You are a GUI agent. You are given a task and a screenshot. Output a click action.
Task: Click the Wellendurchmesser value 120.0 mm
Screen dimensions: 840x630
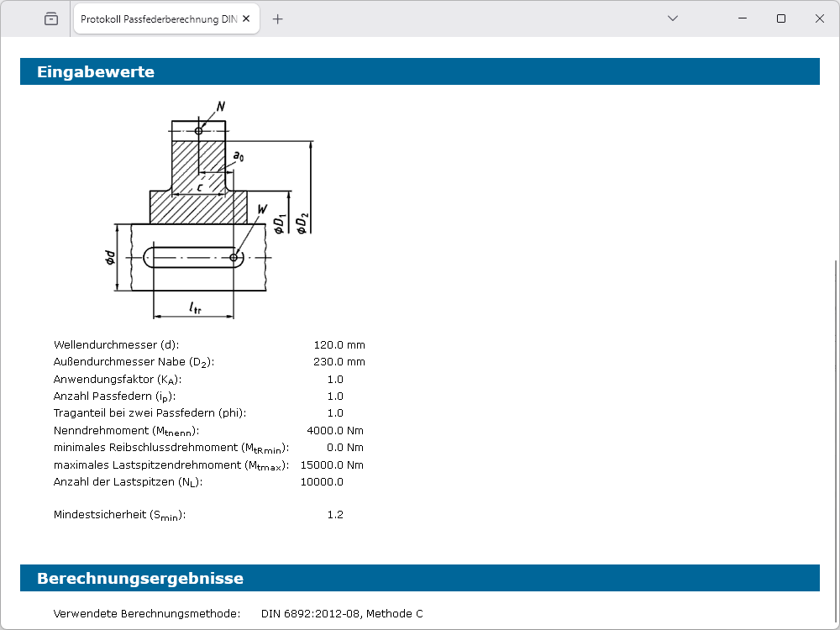(339, 345)
